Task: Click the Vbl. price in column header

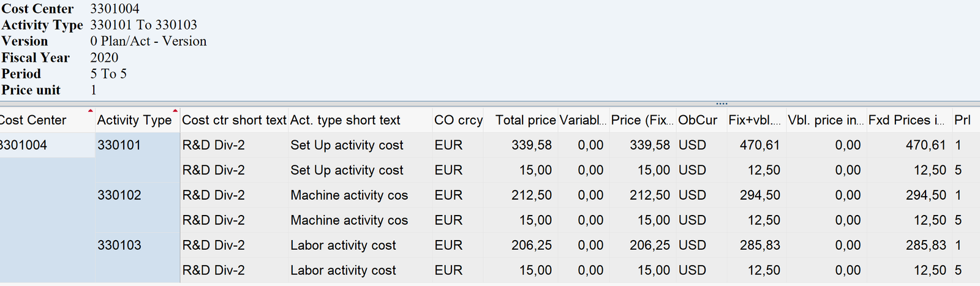Action: coord(825,120)
